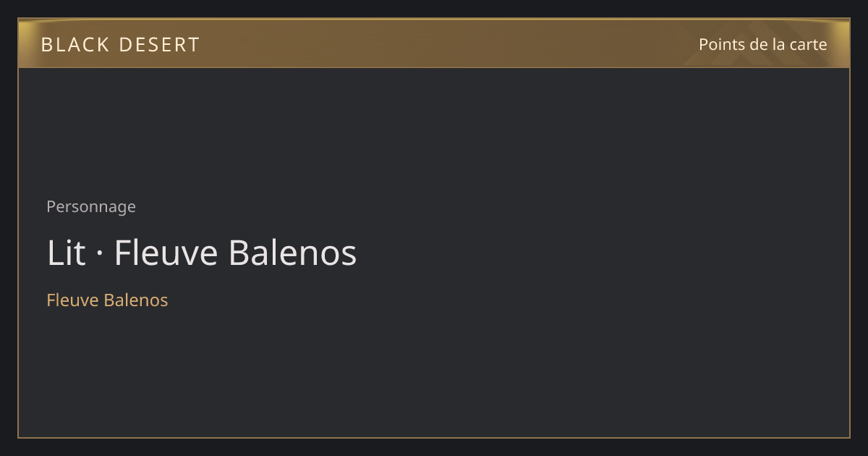Click the gold header banner background
The width and height of the screenshot is (868, 456).
click(x=434, y=43)
